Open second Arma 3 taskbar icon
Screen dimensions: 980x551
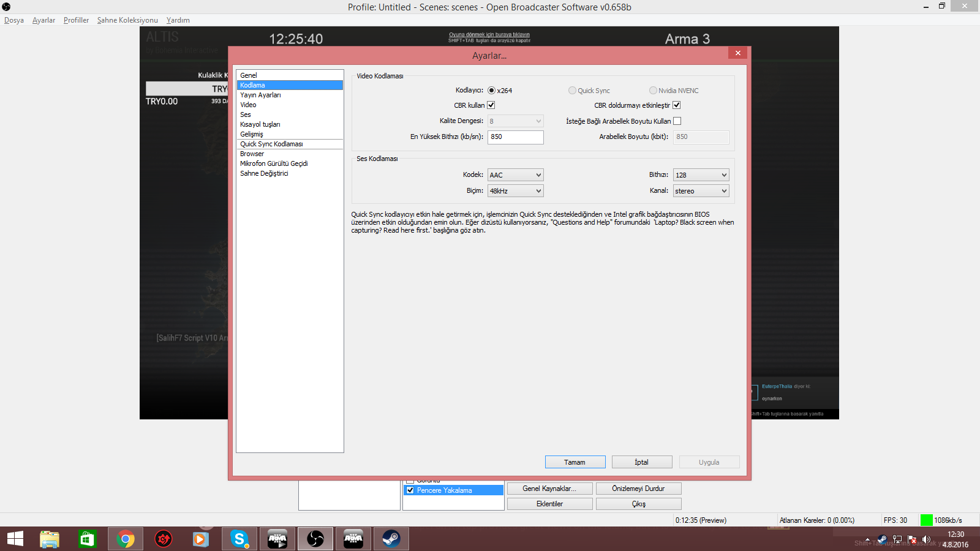coord(353,539)
